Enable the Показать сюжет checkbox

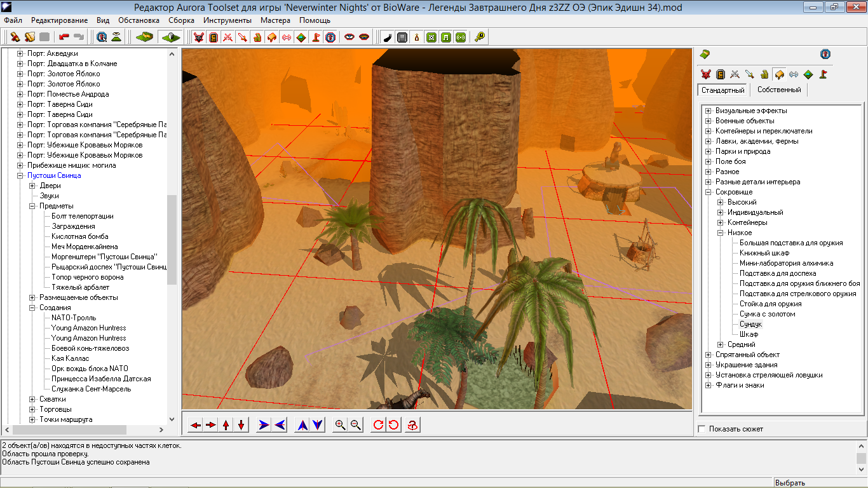(x=702, y=429)
